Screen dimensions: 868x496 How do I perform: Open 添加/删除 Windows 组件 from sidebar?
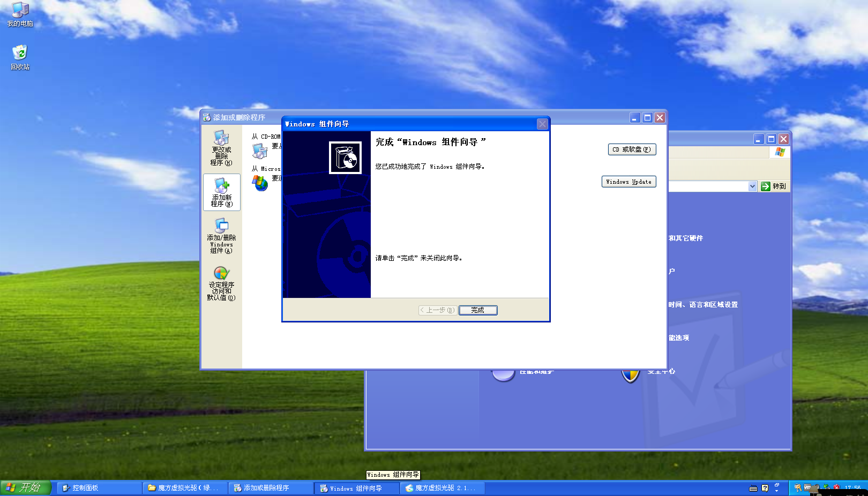pos(221,236)
